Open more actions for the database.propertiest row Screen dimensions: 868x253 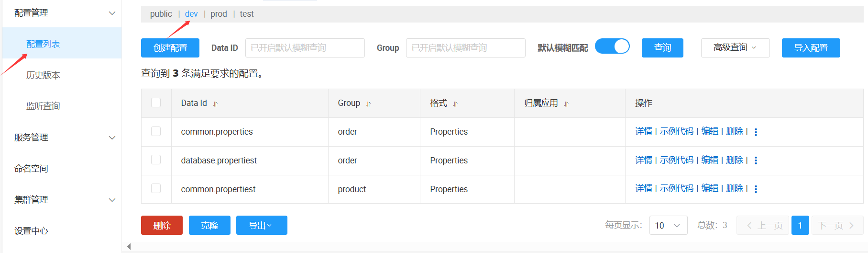click(x=756, y=161)
